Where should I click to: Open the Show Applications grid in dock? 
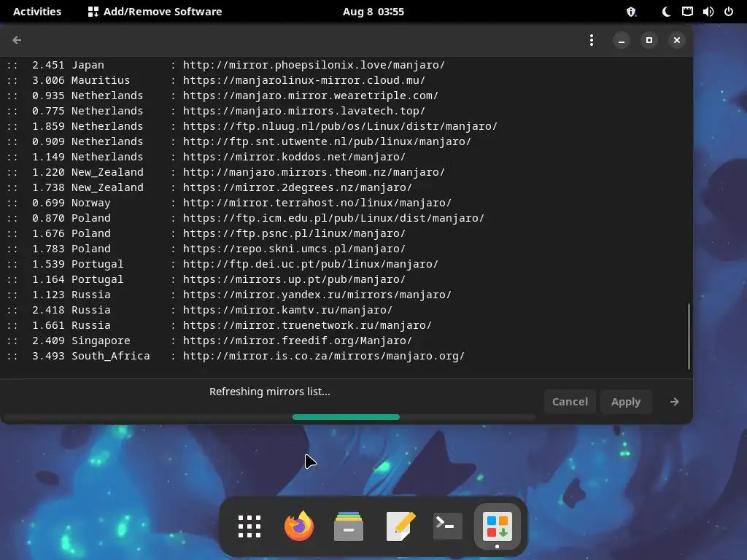(x=249, y=526)
